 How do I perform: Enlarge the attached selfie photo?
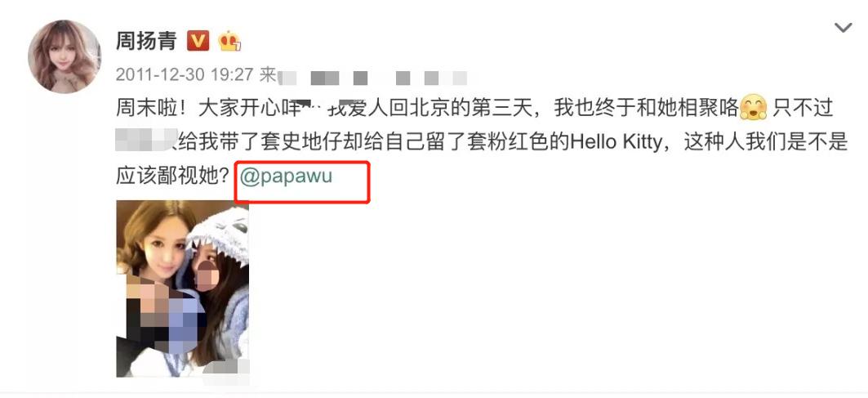(x=182, y=288)
